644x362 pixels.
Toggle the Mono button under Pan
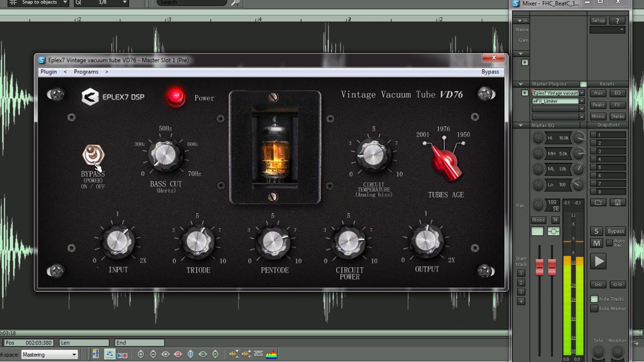[538, 220]
